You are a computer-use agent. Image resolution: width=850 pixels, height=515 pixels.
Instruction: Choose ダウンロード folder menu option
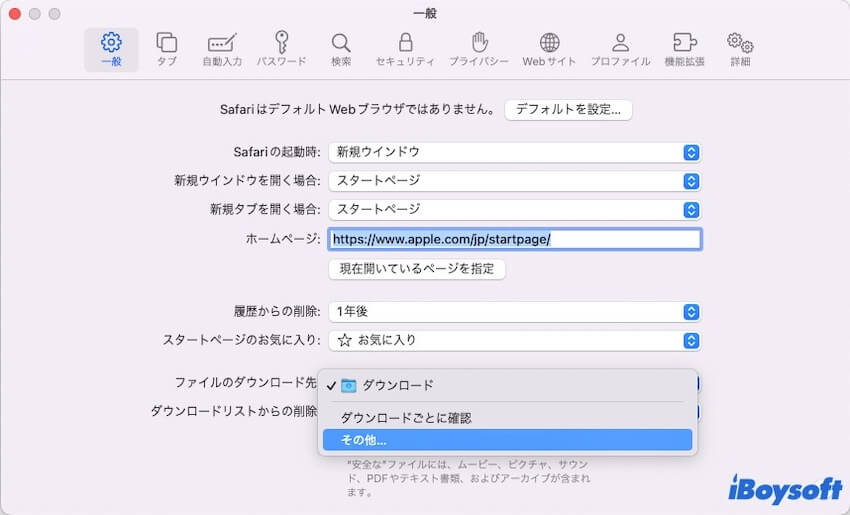(x=507, y=385)
